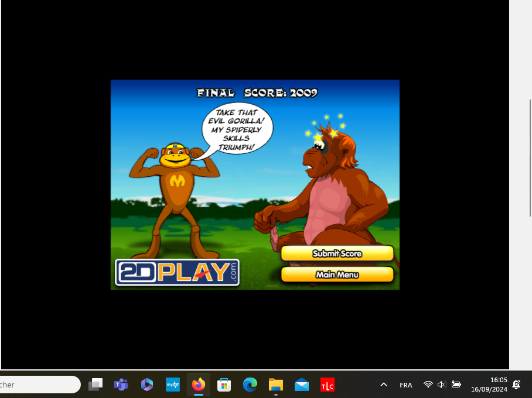Launch Microsoft Edge from the taskbar

coord(250,385)
